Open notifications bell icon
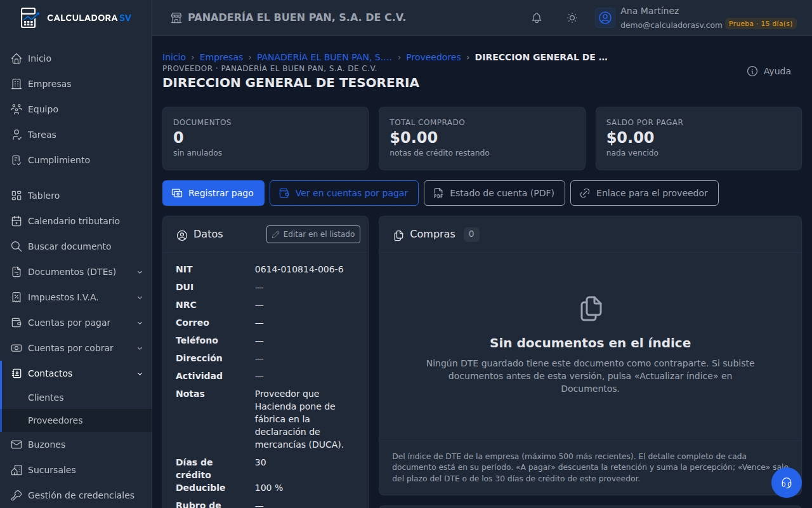 [537, 18]
